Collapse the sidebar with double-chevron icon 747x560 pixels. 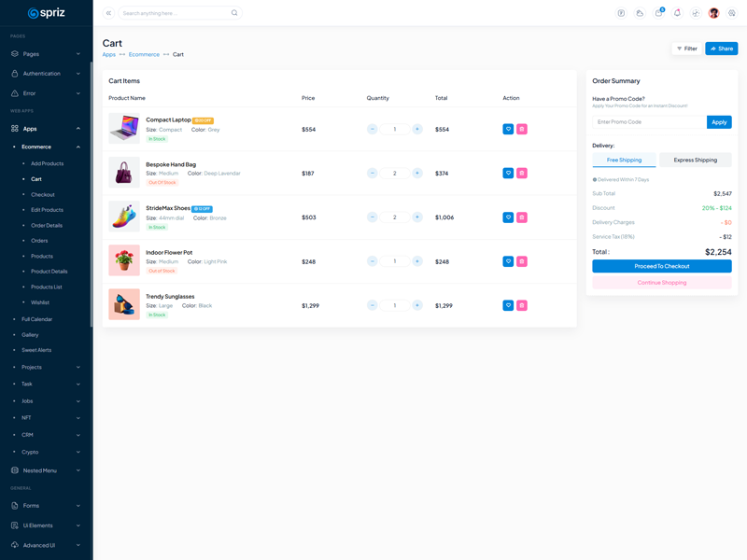(108, 13)
